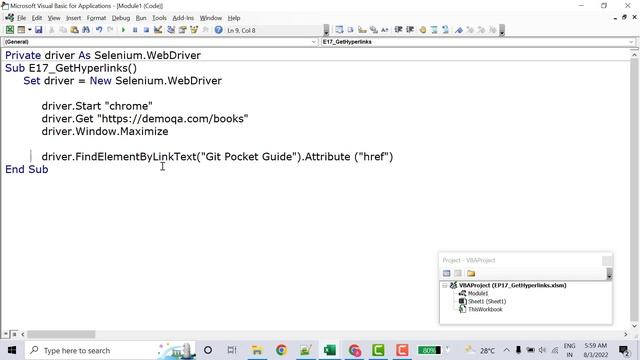The width and height of the screenshot is (640, 360).
Task: Toggle Folders in Project panel
Action: (x=471, y=273)
